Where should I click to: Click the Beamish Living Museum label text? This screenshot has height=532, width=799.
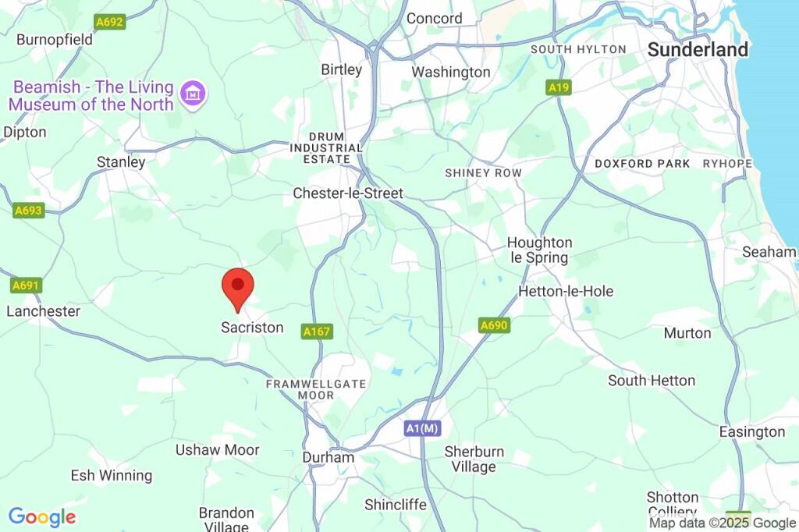[91, 95]
